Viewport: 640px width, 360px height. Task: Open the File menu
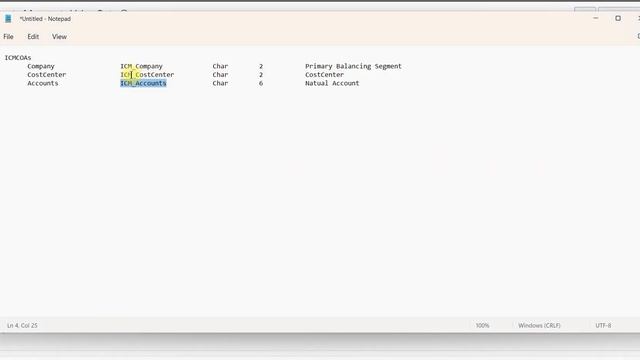[x=8, y=37]
